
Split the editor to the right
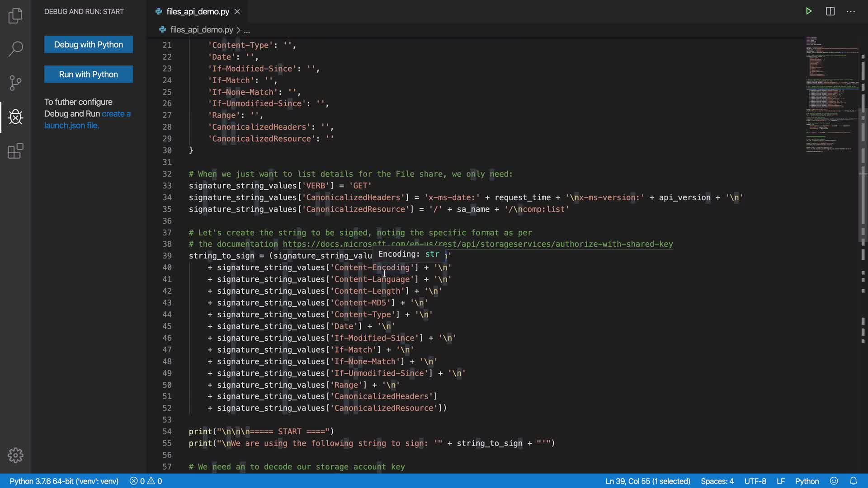click(830, 11)
